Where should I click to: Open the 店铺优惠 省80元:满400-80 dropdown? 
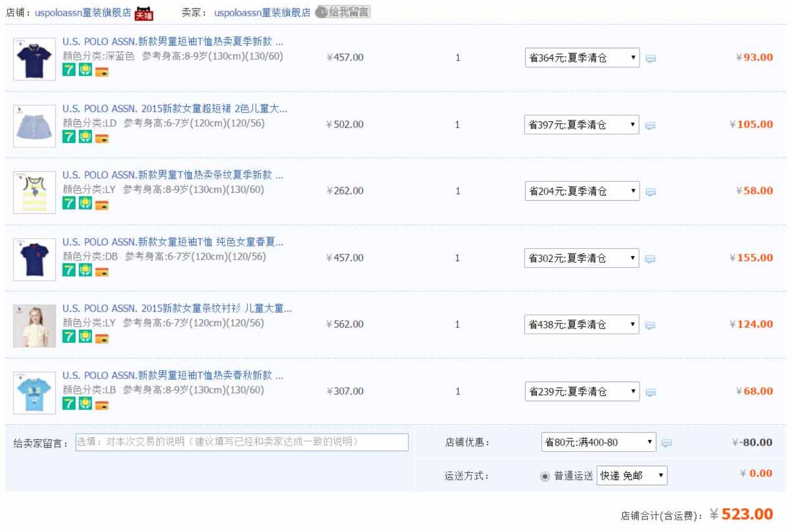[599, 442]
